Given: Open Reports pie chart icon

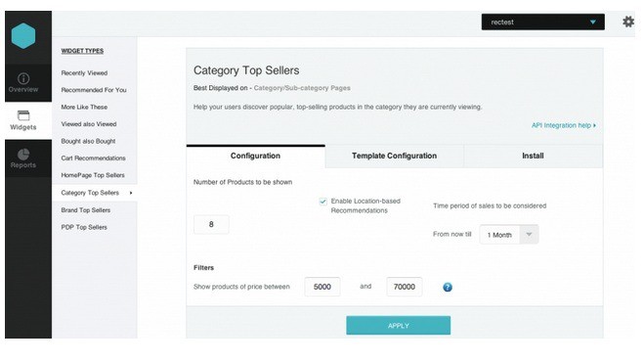Looking at the screenshot, I should tap(23, 155).
